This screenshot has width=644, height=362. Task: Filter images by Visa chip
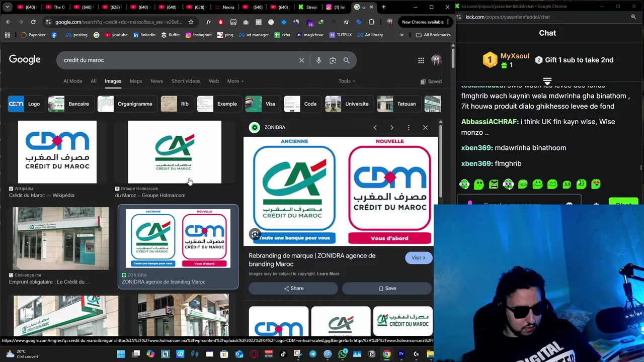(x=262, y=104)
